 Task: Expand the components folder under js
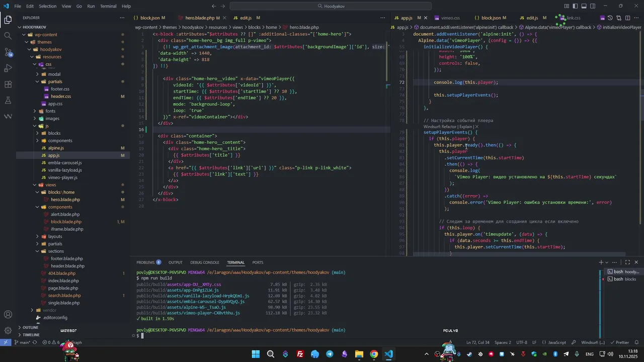pyautogui.click(x=60, y=141)
